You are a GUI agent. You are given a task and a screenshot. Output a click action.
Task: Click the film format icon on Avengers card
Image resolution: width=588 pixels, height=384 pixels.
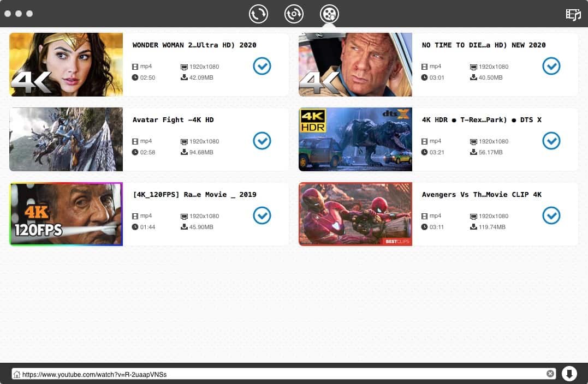click(424, 216)
